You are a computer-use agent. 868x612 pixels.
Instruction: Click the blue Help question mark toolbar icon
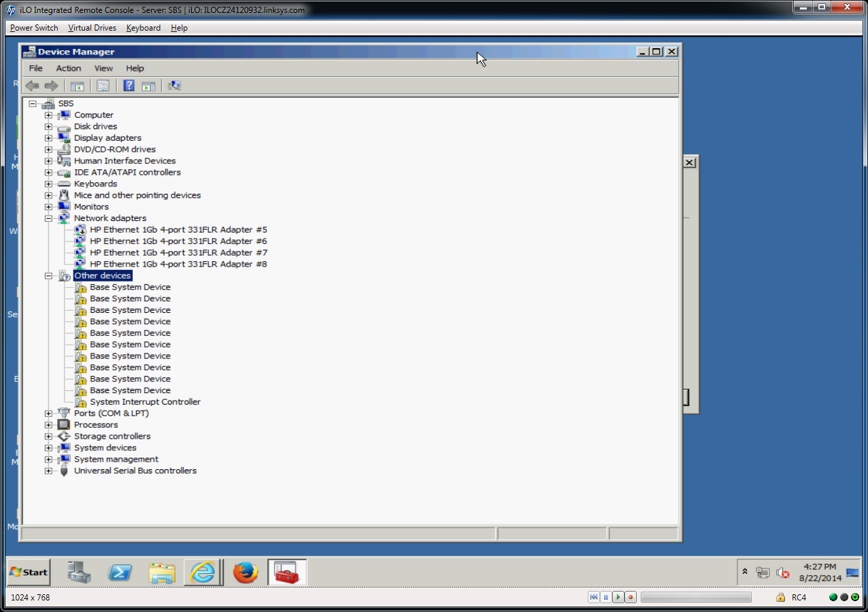129,86
